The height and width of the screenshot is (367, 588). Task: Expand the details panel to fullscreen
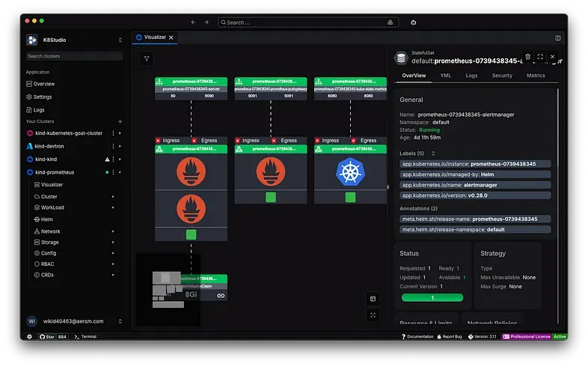coord(540,56)
